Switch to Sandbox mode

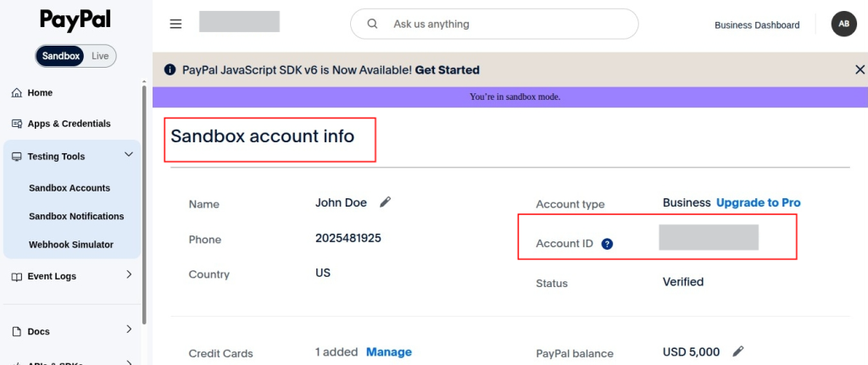[x=60, y=56]
